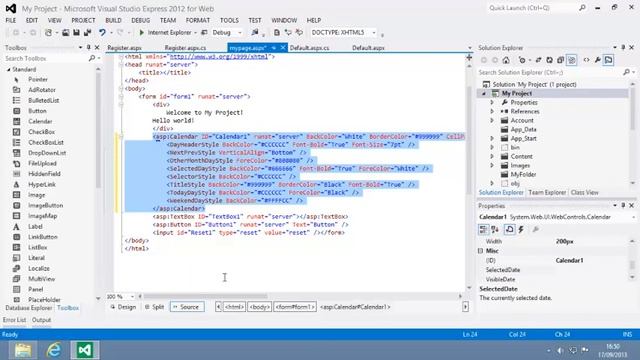Select HyperLink control in Toolbox
This screenshot has height=360, width=640.
click(x=42, y=184)
